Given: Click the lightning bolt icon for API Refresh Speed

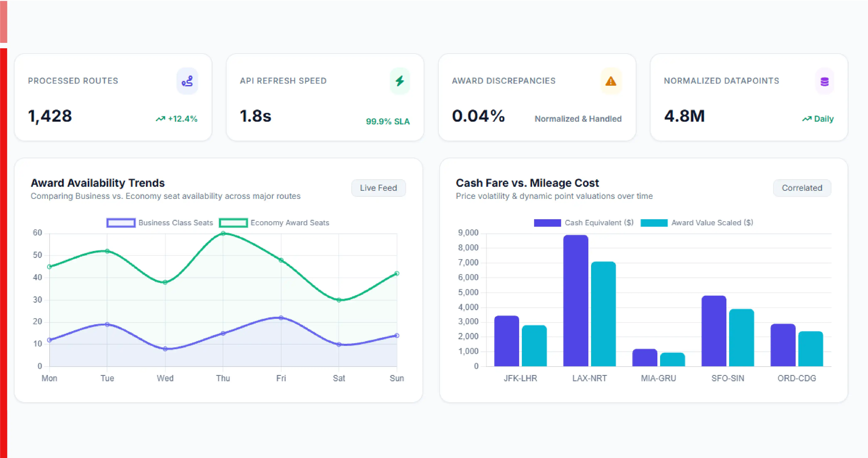Looking at the screenshot, I should 400,81.
